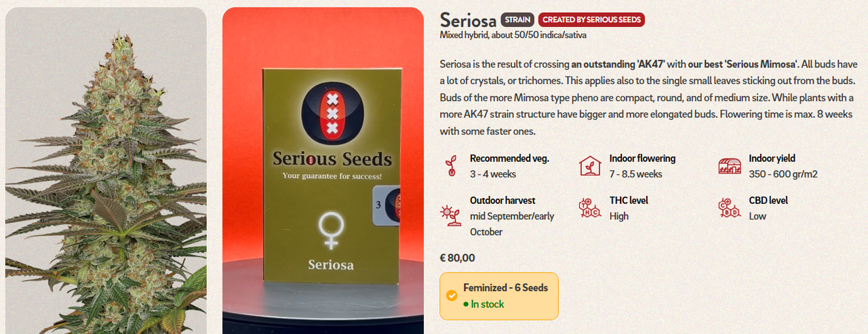The width and height of the screenshot is (868, 334).
Task: Click the green In stock status
Action: (x=487, y=304)
